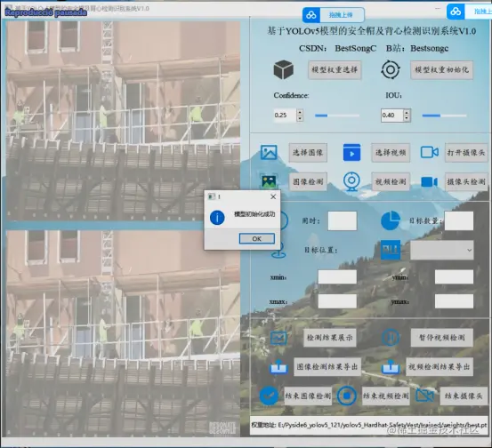
Task: Open the target selection combo box
Action: click(442, 250)
